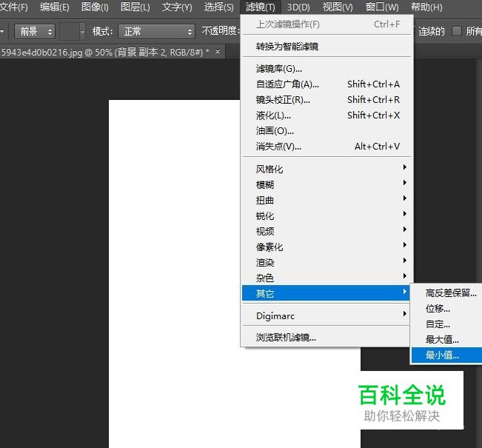The image size is (482, 448).
Task: Click the highlighted 其它 submenu entry
Action: point(326,293)
